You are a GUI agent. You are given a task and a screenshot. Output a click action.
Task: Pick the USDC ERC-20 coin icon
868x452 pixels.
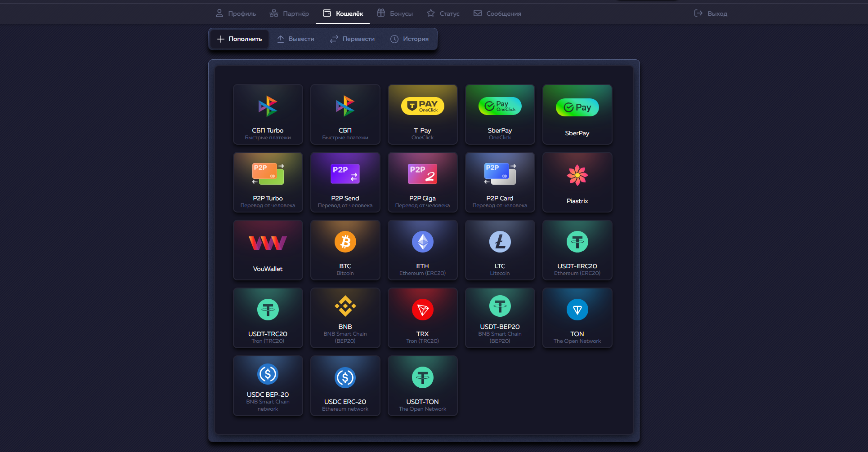coord(345,377)
